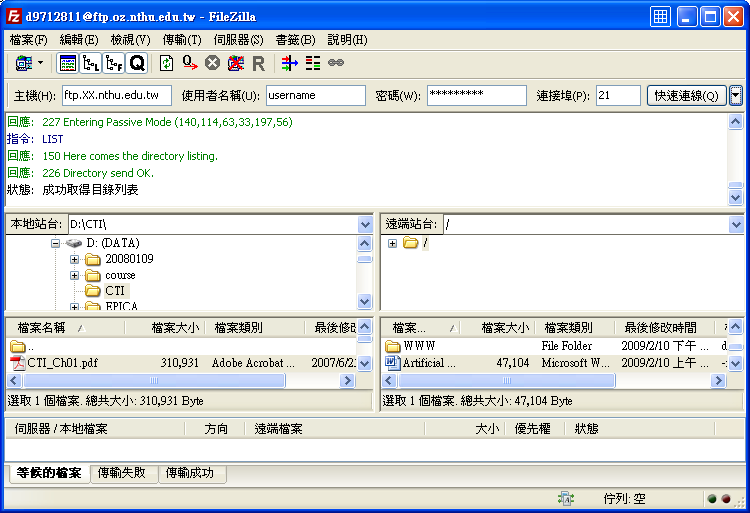Toggle local directory tree display
Viewport: 750px width, 513px height.
91,63
